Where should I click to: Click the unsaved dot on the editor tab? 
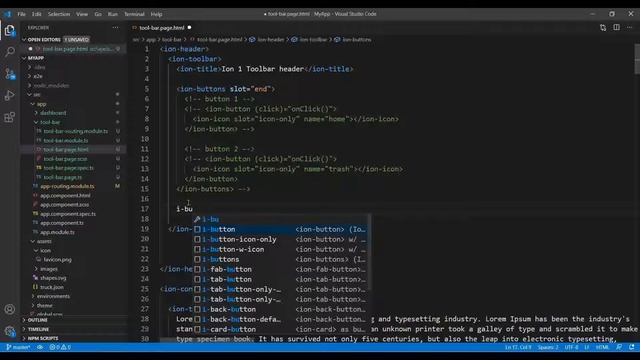tap(189, 27)
